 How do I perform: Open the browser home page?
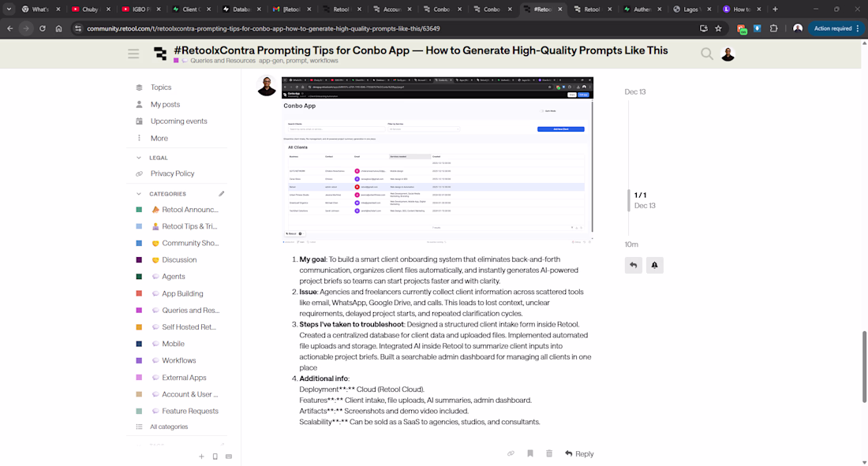point(58,28)
